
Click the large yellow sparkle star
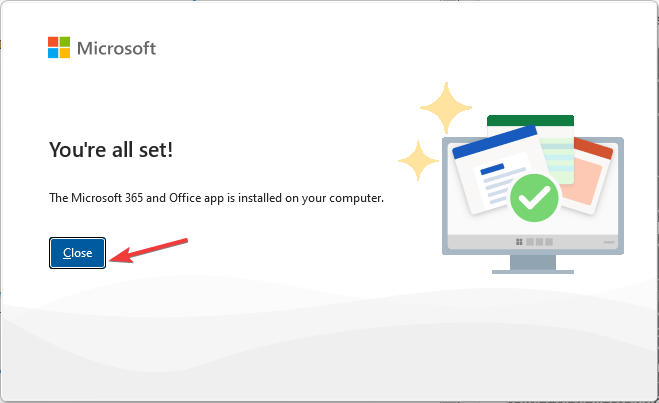[x=446, y=108]
